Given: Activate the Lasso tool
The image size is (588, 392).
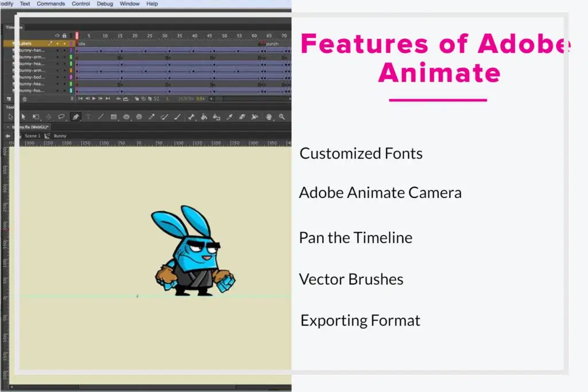Looking at the screenshot, I should tap(62, 117).
